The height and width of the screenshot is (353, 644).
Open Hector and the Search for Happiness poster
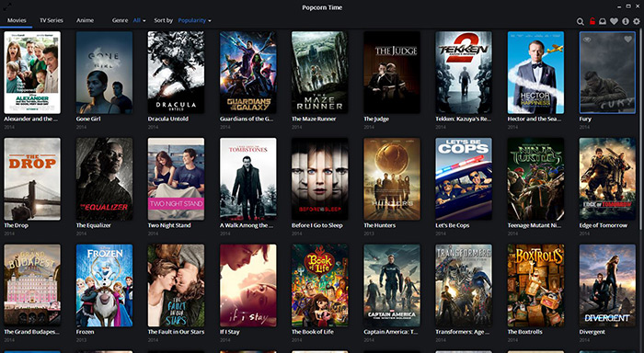coord(535,73)
